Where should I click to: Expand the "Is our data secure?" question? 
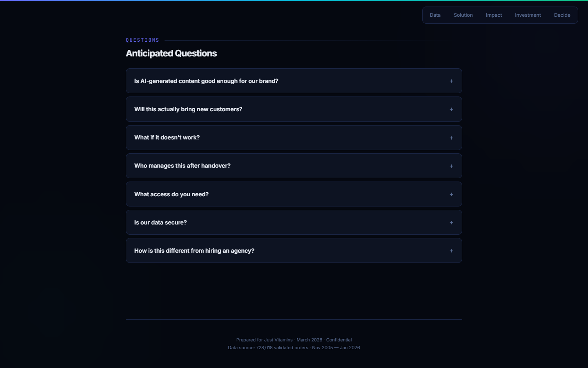tap(160, 222)
